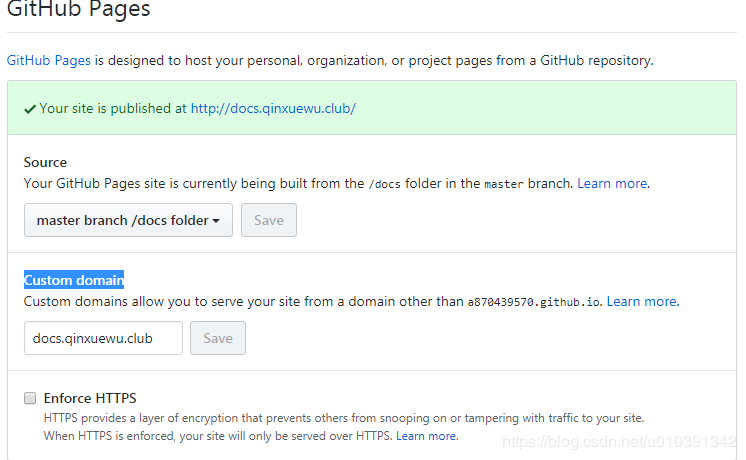
Task: Click the Enforce HTTPS label text
Action: point(90,398)
